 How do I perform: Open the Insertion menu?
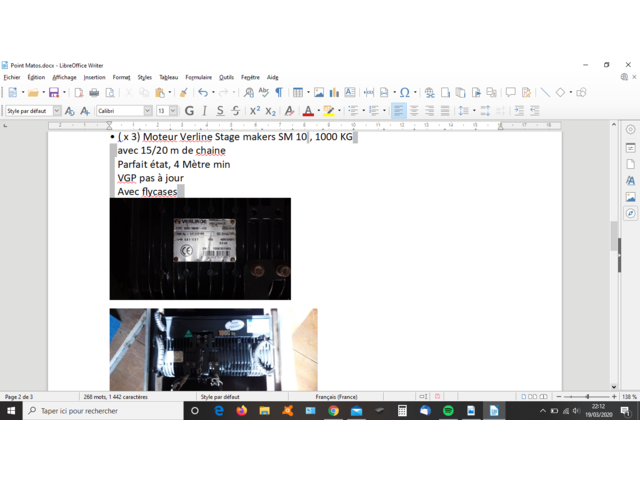[94, 77]
